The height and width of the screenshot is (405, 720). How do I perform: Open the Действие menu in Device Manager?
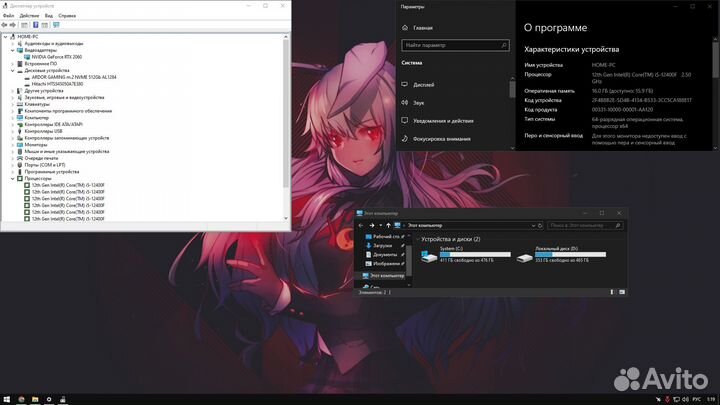coord(29,16)
